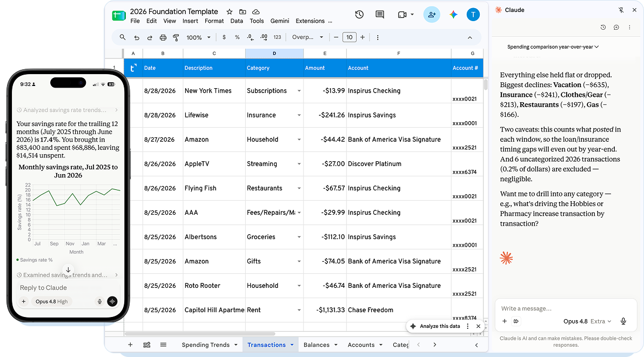Expand the Spending comparison year-over-year title
Image resolution: width=644 pixels, height=357 pixels.
553,47
